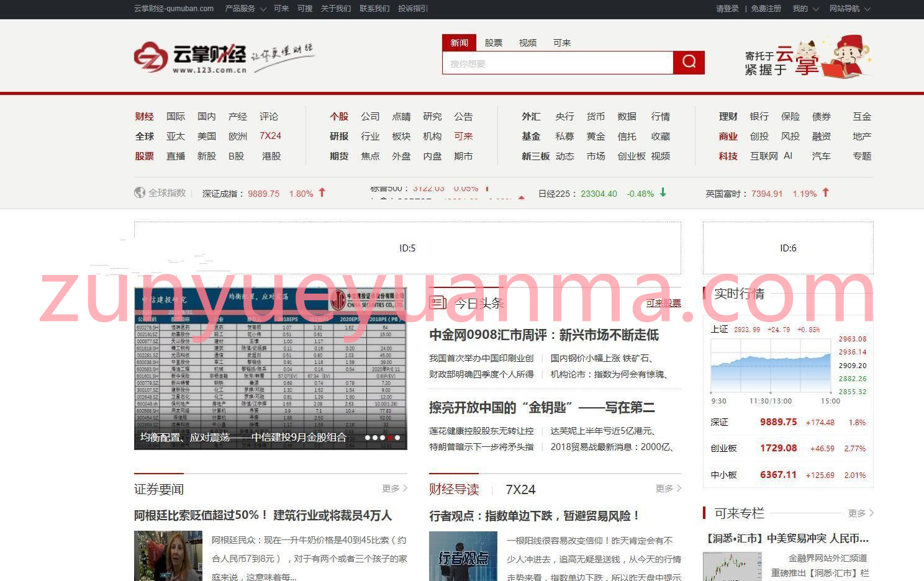The width and height of the screenshot is (924, 581).
Task: Click the first carousel dot on slideshow
Action: point(368,438)
